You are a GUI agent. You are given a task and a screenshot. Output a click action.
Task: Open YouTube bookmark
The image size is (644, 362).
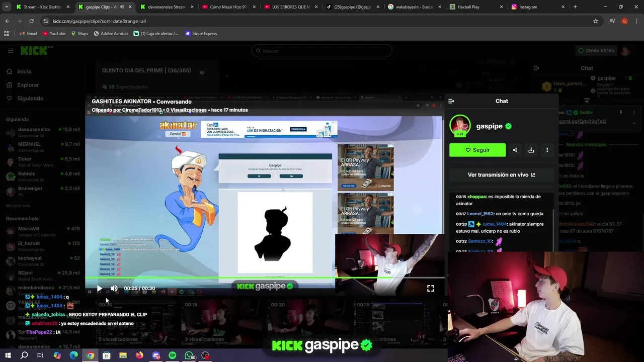pos(54,34)
